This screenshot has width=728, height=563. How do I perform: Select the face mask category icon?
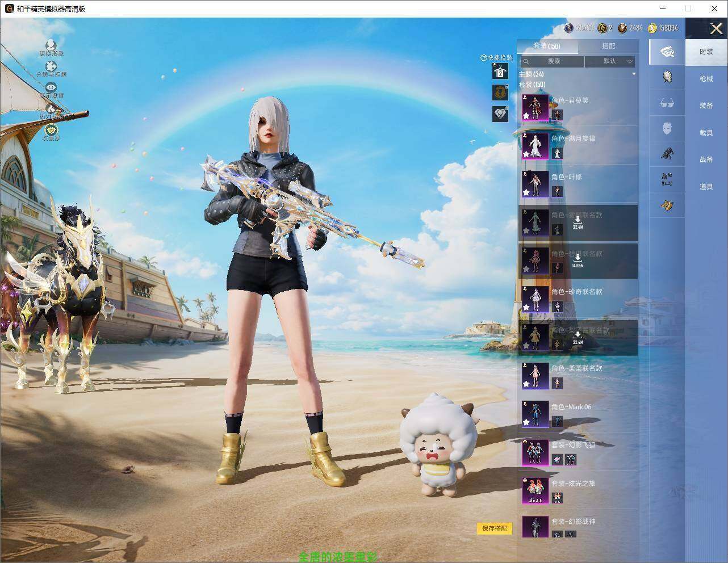click(x=667, y=128)
